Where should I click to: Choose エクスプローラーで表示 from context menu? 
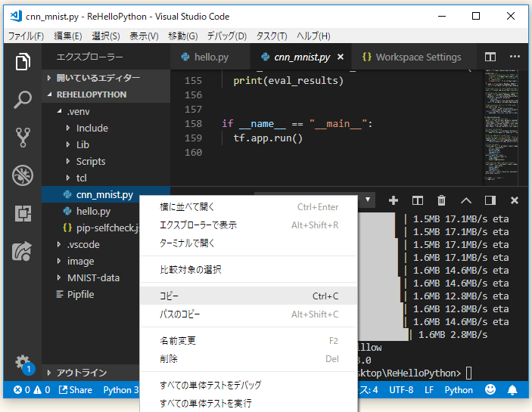tap(249, 225)
